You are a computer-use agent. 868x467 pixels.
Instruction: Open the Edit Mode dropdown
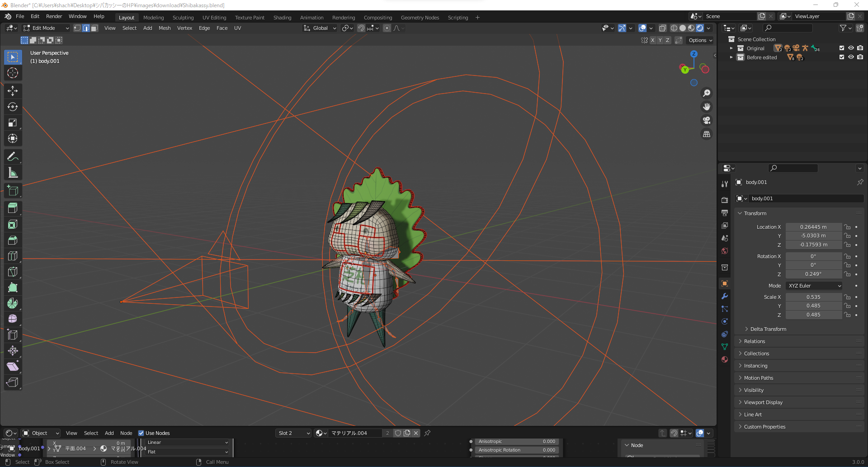click(x=46, y=28)
